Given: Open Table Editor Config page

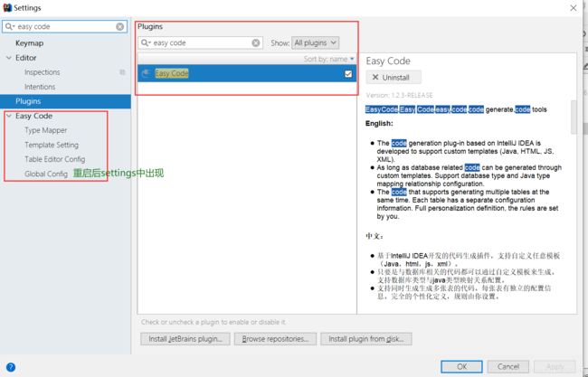Looking at the screenshot, I should 55,159.
